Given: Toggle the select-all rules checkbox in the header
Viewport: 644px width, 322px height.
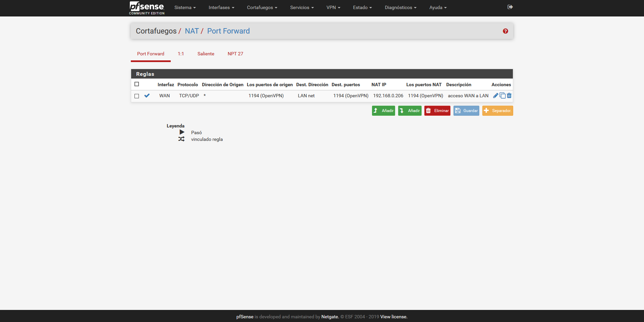Looking at the screenshot, I should click(137, 84).
